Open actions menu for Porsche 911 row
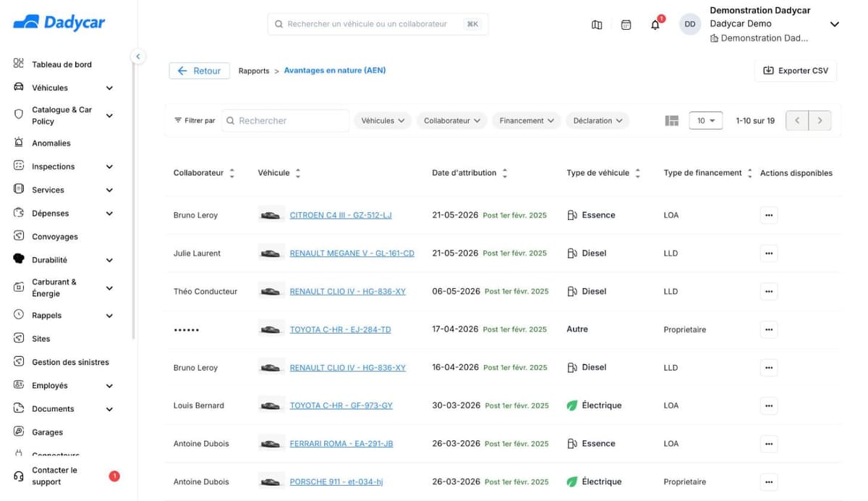 pyautogui.click(x=769, y=481)
